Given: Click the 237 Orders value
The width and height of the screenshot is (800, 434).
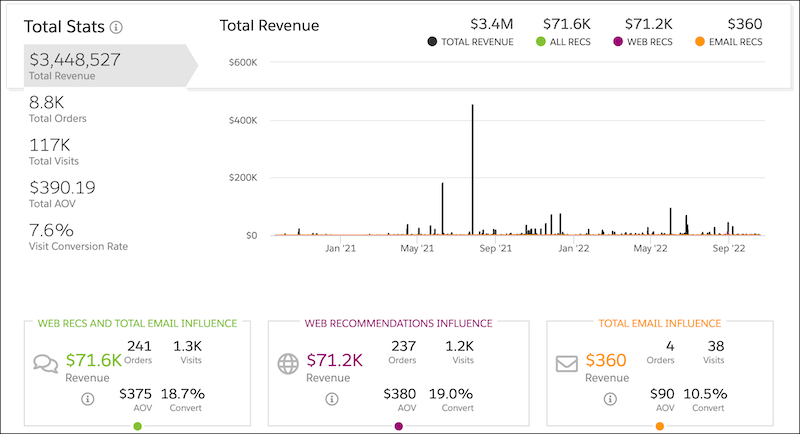Looking at the screenshot, I should click(x=404, y=346).
